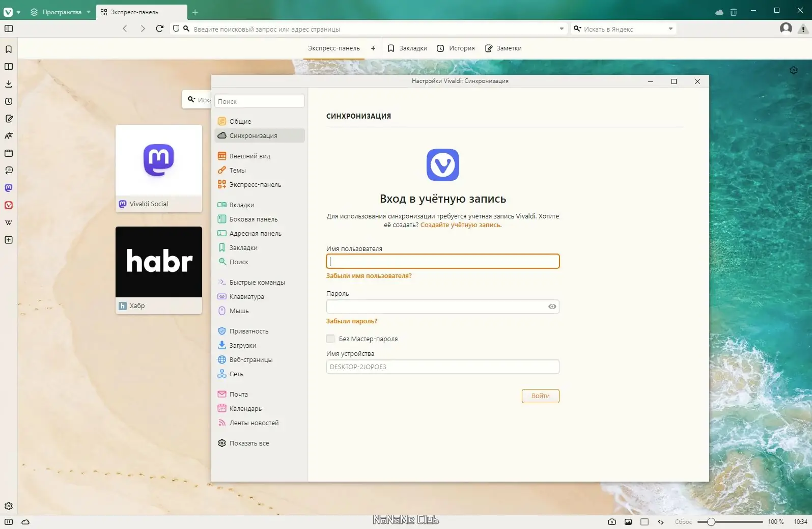
Task: Open the user profile avatar
Action: tap(786, 28)
